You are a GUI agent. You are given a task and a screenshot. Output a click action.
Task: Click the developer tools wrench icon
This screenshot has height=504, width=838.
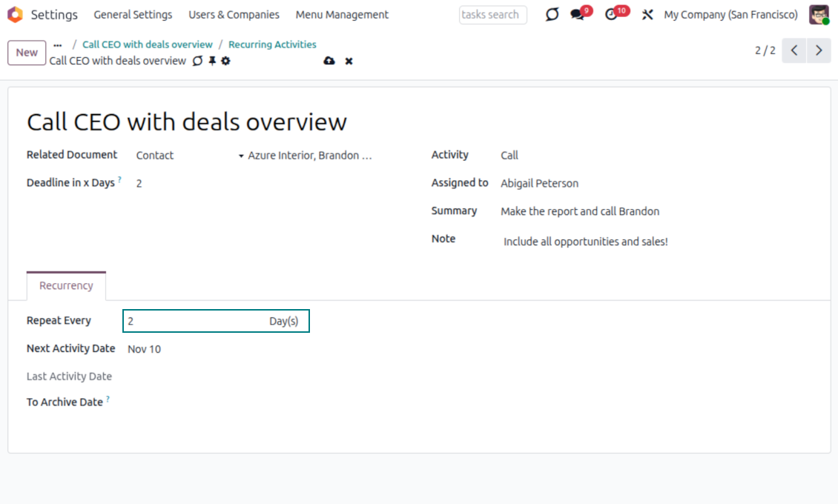[x=647, y=15]
